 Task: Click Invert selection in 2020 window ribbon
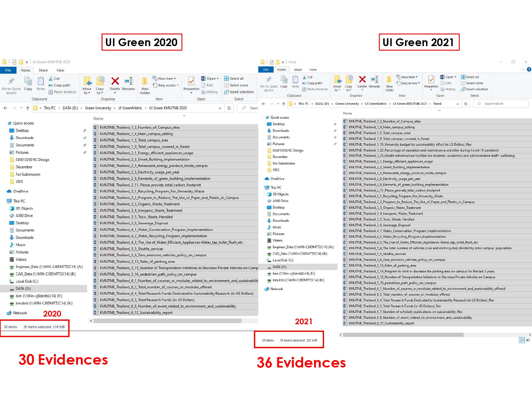(x=239, y=92)
